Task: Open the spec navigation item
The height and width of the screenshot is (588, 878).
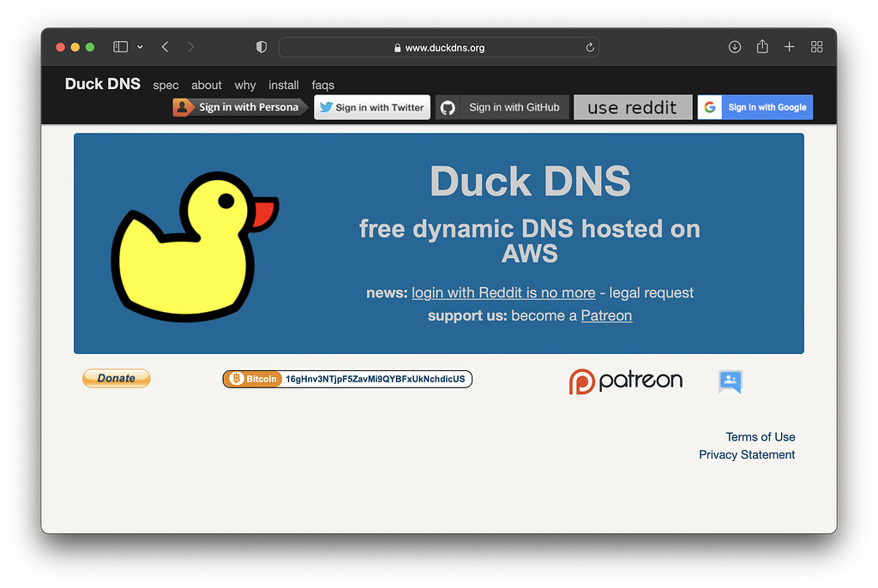Action: click(x=165, y=85)
